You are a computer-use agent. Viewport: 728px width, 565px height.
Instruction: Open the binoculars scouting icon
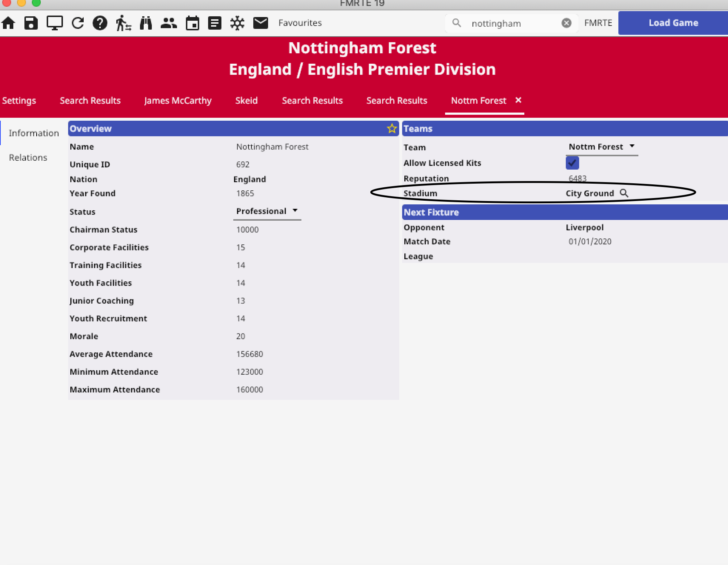tap(146, 23)
